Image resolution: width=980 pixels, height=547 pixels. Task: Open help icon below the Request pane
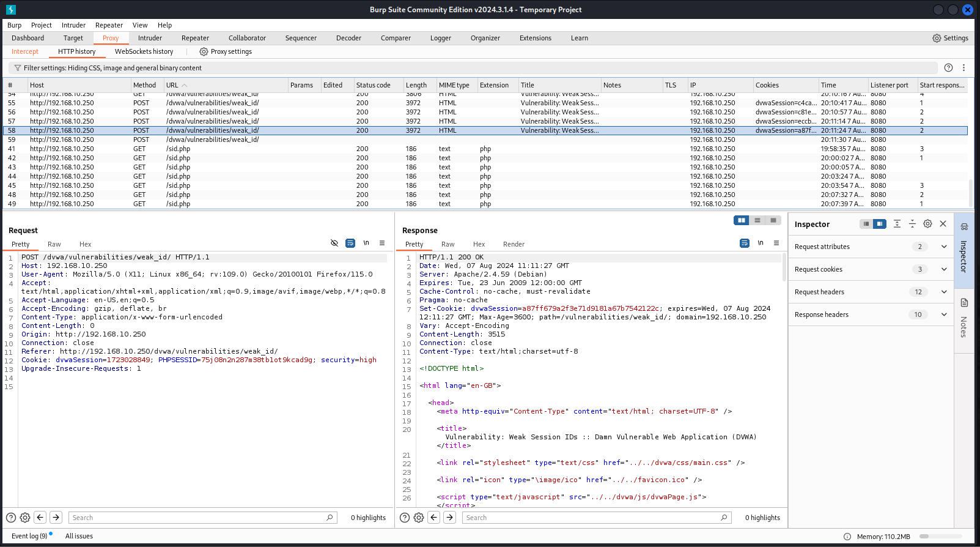tap(11, 518)
